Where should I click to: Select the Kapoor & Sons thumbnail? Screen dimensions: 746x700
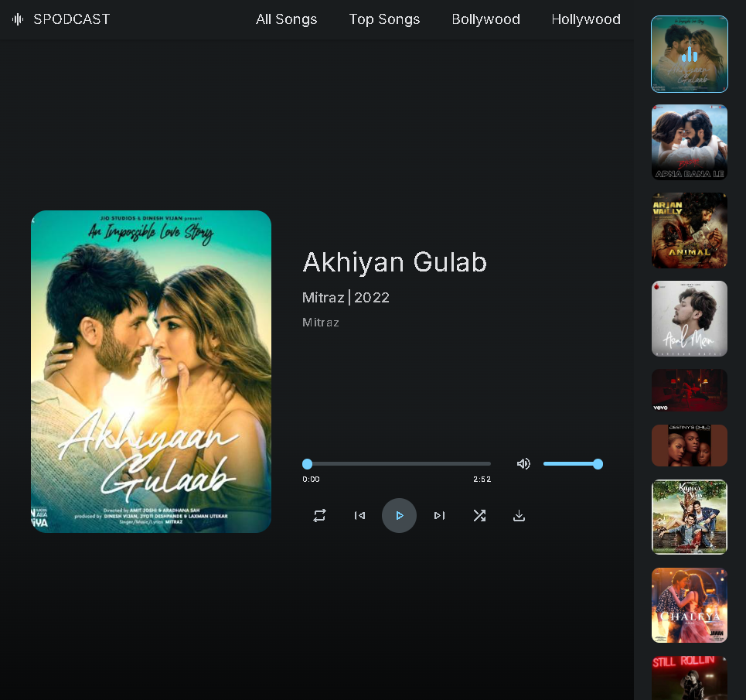690,517
